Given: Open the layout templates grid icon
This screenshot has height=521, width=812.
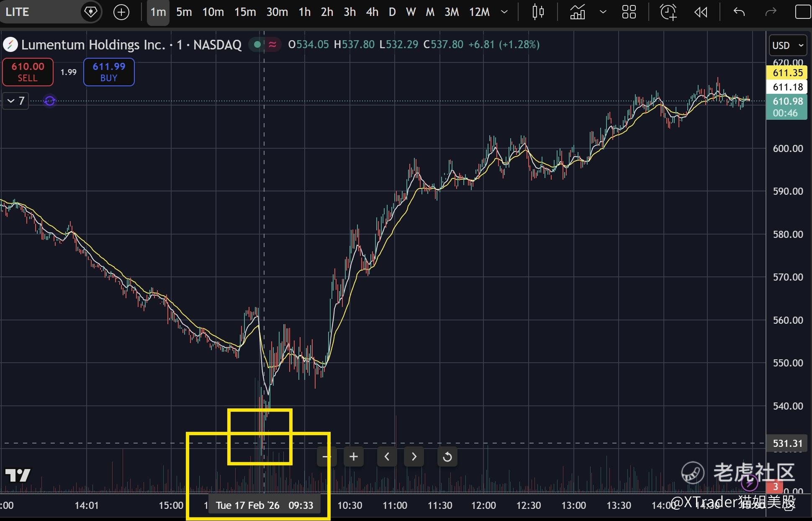Looking at the screenshot, I should coord(629,12).
